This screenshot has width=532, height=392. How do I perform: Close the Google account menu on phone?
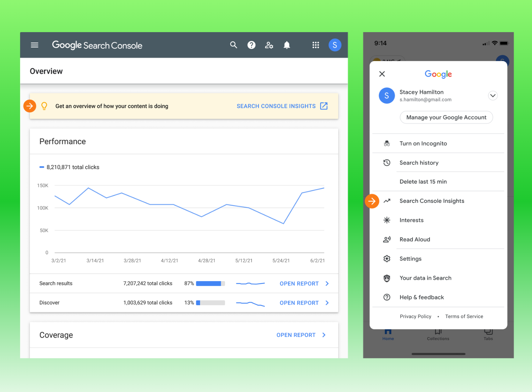[x=382, y=74]
